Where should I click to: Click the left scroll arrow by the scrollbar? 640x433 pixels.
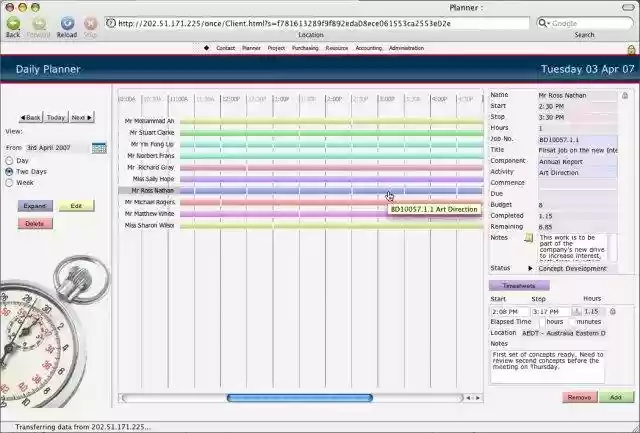pyautogui.click(x=469, y=397)
